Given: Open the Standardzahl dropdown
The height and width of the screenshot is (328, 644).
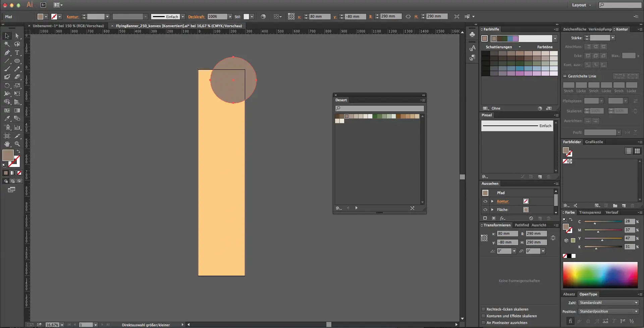Looking at the screenshot, I should click(608, 303).
